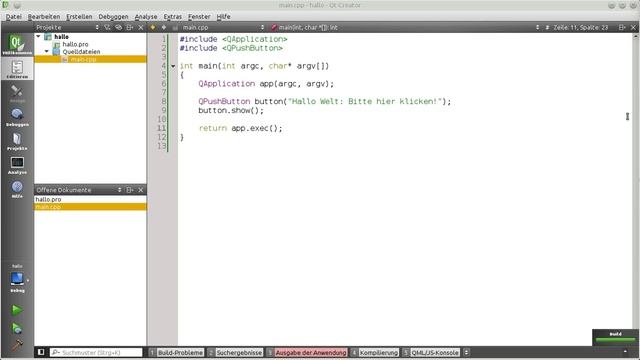Collapse the Quelldateien folder

47,51
